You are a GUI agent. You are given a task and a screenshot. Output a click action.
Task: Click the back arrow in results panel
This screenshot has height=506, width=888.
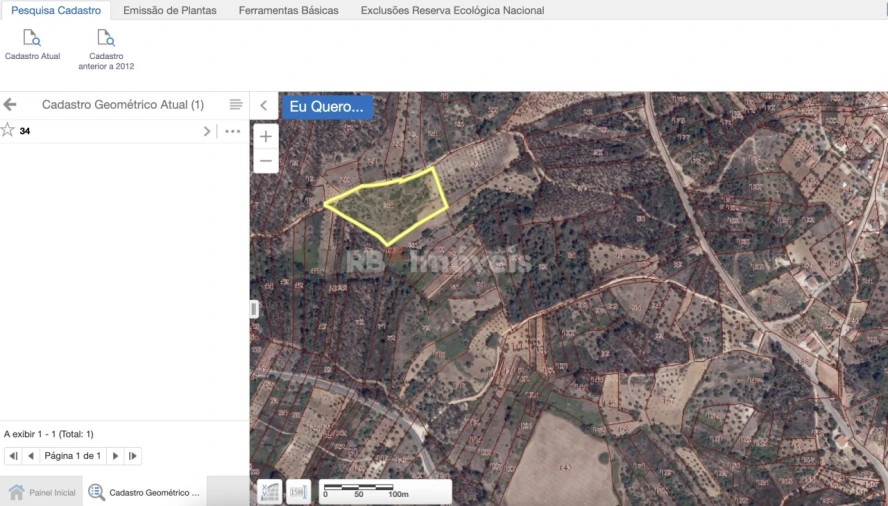[10, 105]
